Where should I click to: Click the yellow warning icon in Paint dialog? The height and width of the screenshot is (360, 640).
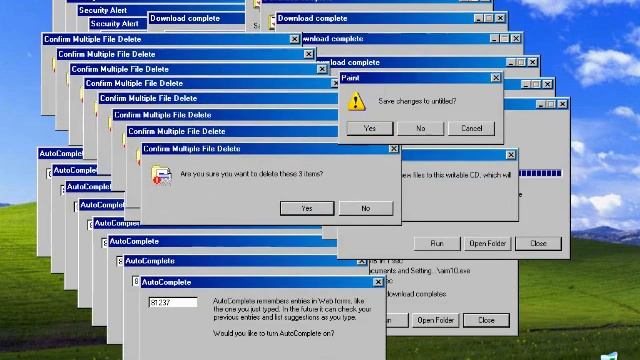pos(356,101)
